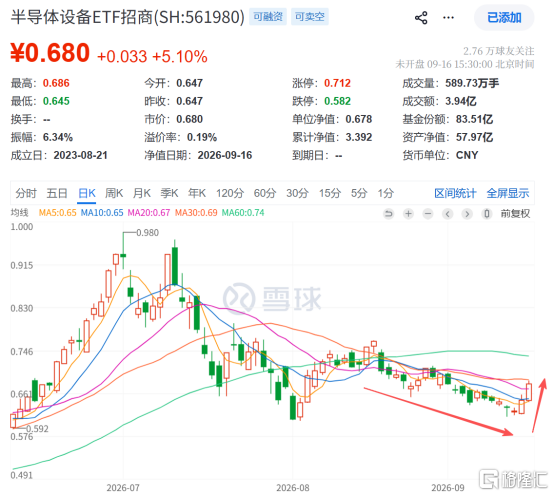Click the 可融资 tag

268,17
